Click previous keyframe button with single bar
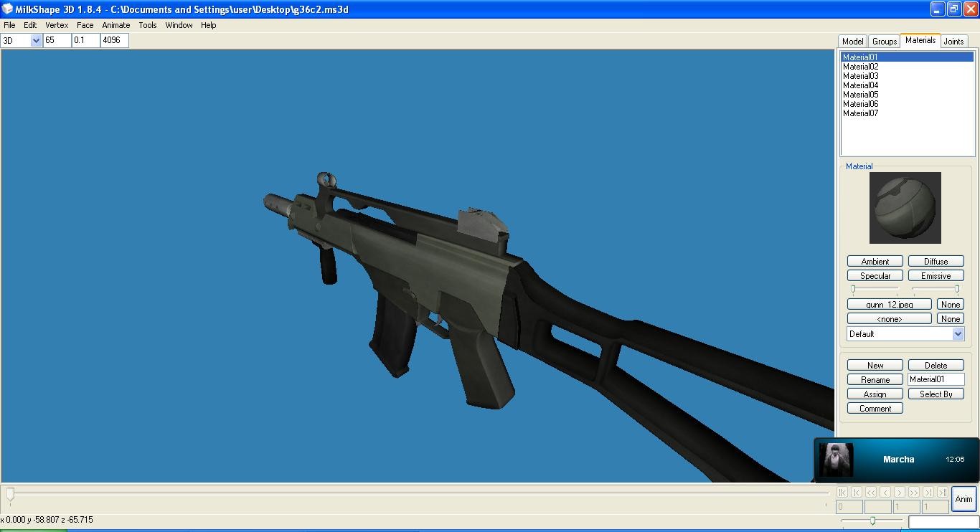Viewport: 980px width, 532px height. tap(857, 493)
